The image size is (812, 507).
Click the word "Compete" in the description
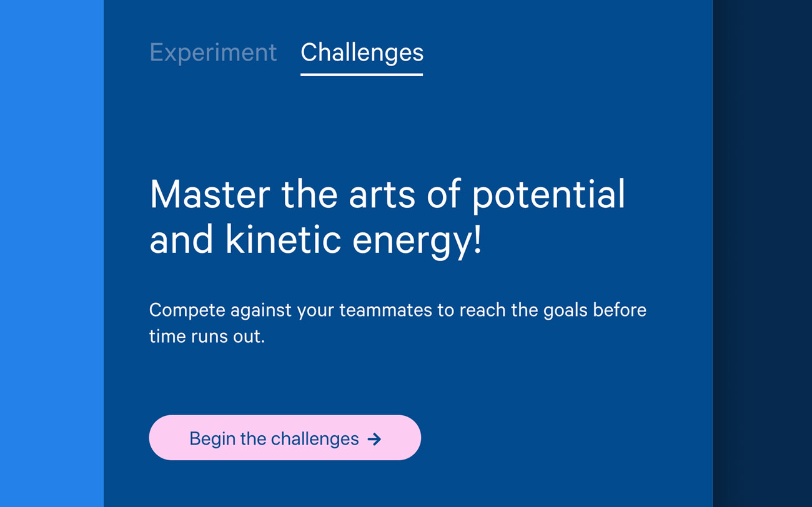(187, 311)
